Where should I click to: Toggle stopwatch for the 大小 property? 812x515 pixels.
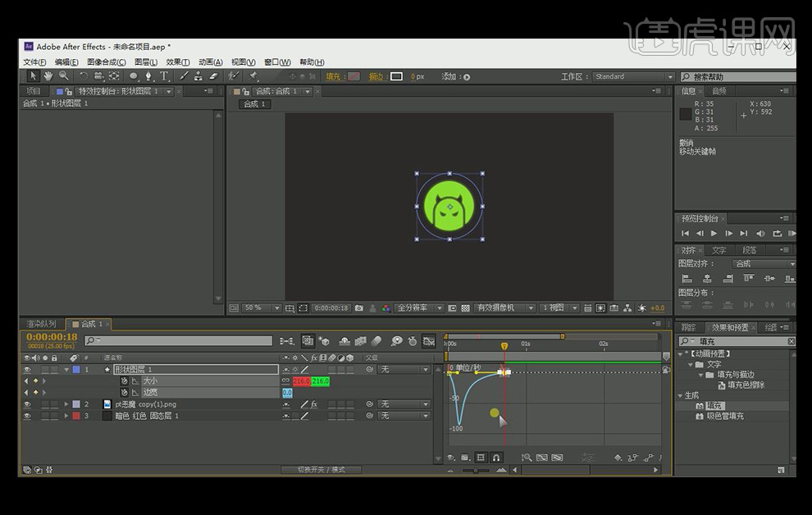click(x=125, y=381)
